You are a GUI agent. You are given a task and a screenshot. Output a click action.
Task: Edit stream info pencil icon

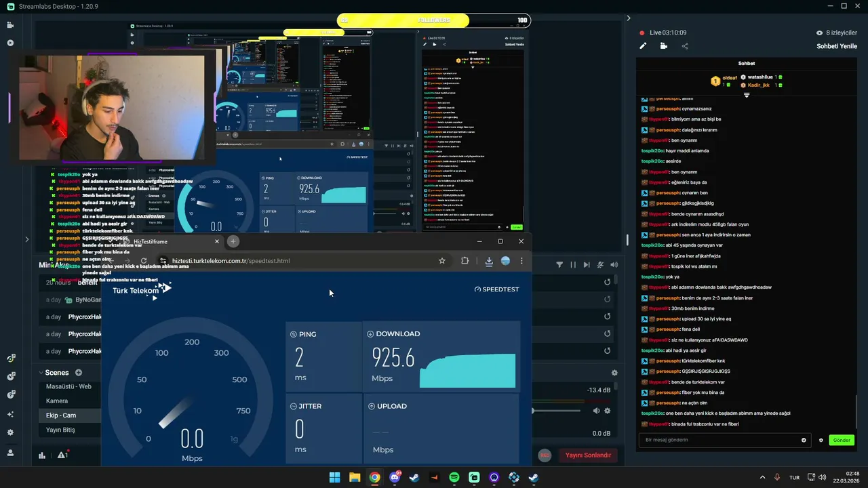tap(643, 46)
